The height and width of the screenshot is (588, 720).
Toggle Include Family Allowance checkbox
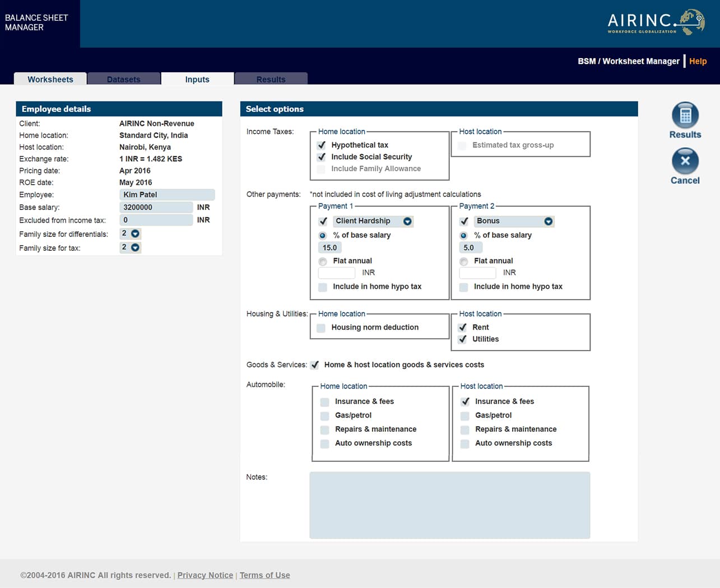click(322, 169)
